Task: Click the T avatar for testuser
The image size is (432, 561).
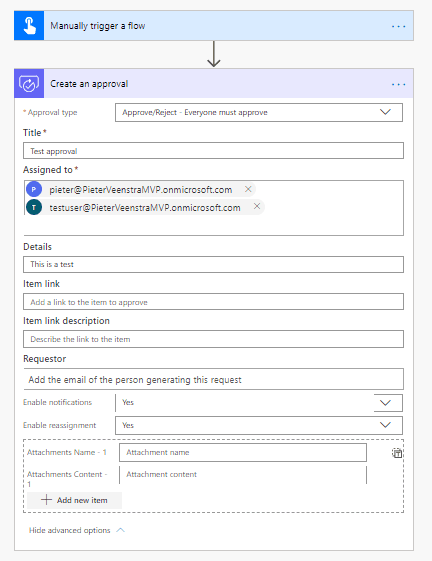Action: [34, 207]
